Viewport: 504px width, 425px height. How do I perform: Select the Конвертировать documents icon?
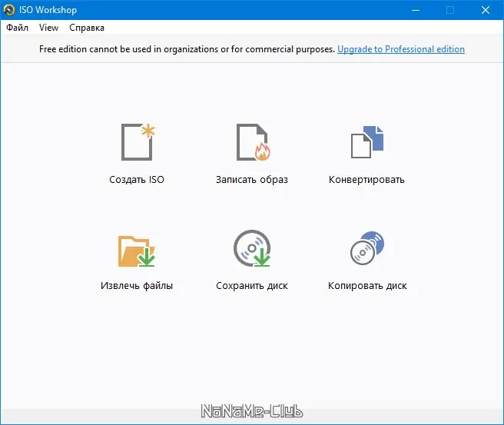[x=367, y=142]
